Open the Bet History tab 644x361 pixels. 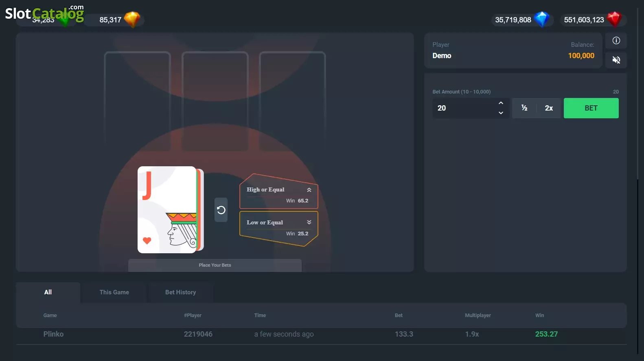pos(181,292)
